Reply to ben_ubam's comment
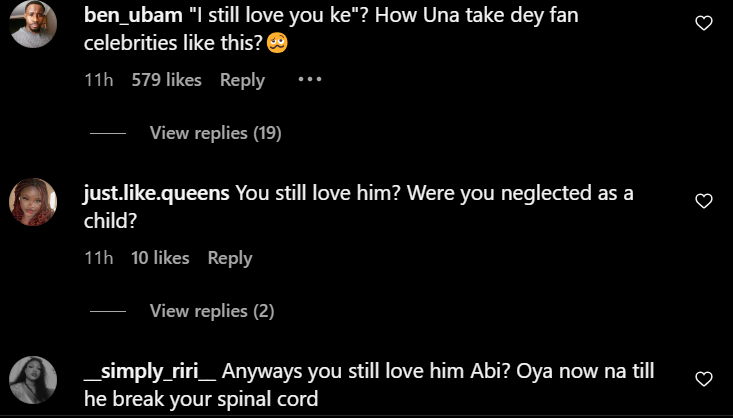This screenshot has height=418, width=733. 242,80
